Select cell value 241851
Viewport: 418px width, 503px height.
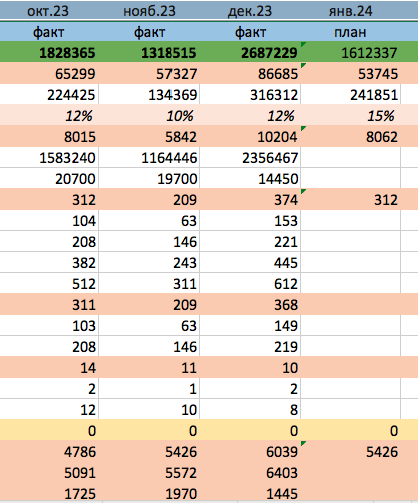click(x=350, y=95)
